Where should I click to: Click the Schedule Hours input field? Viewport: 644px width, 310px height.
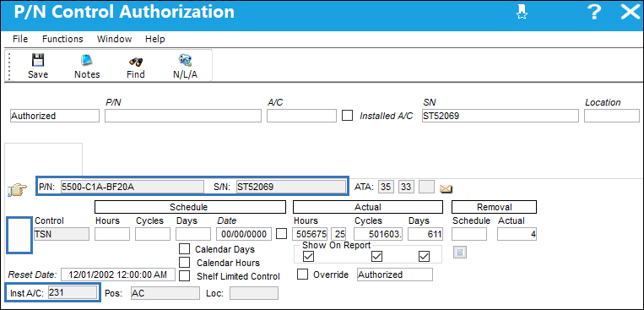(x=112, y=234)
